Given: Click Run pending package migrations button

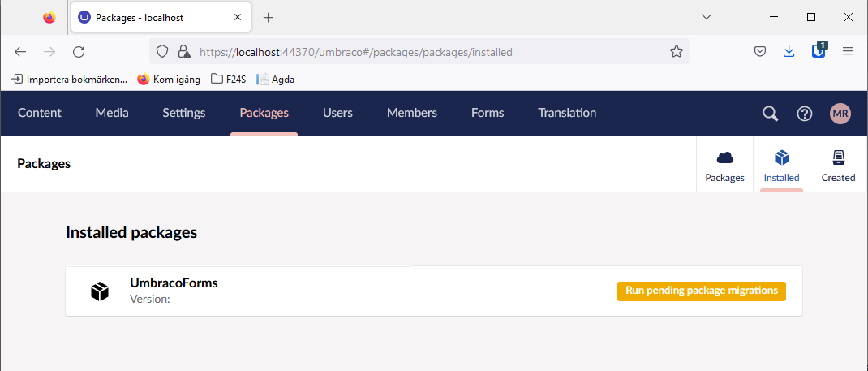Looking at the screenshot, I should pos(702,291).
